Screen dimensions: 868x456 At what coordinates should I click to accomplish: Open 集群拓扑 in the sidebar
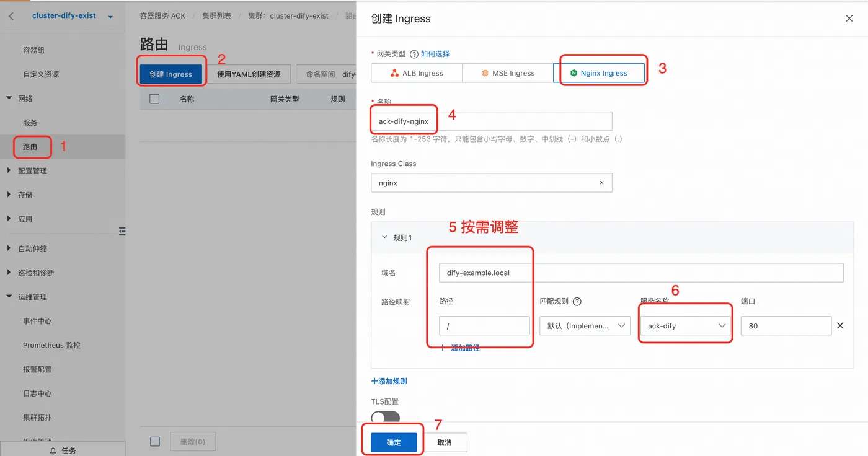coord(37,418)
